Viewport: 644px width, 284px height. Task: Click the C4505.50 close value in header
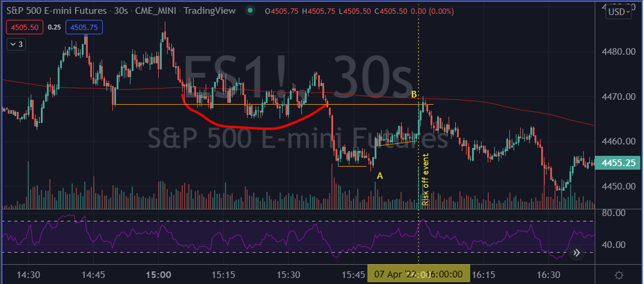[391, 11]
